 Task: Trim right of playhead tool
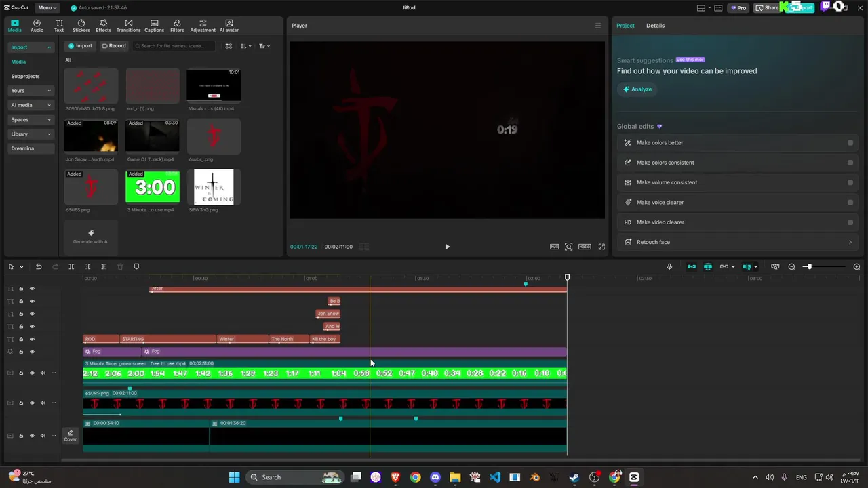(103, 266)
